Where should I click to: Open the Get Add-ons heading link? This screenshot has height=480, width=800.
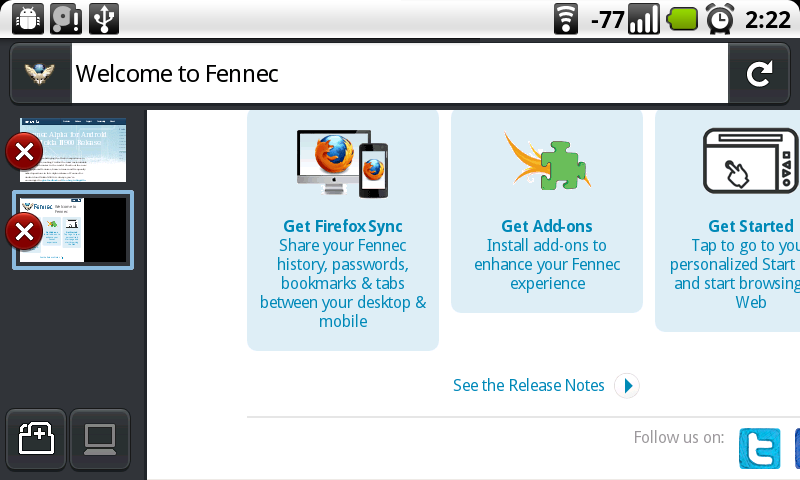(x=547, y=226)
